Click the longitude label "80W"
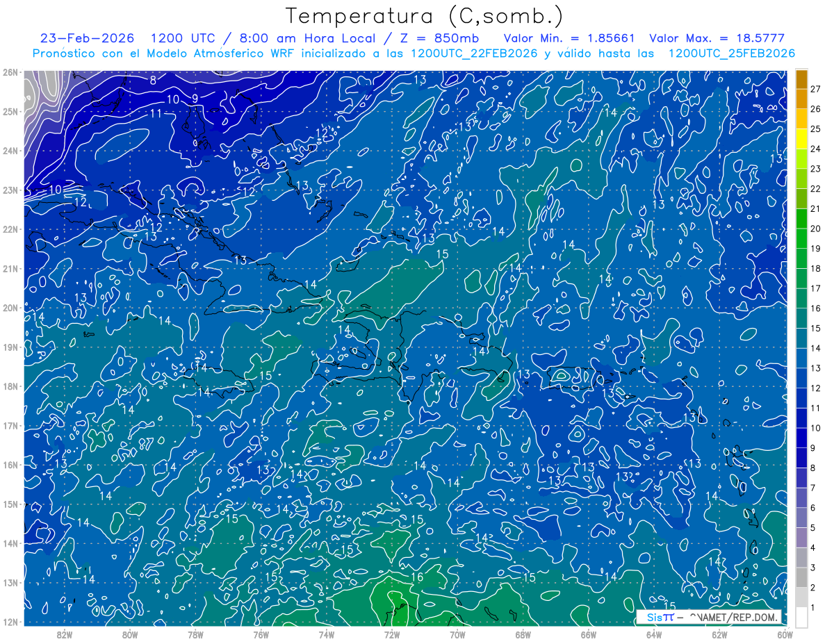834x644 pixels. 130,634
